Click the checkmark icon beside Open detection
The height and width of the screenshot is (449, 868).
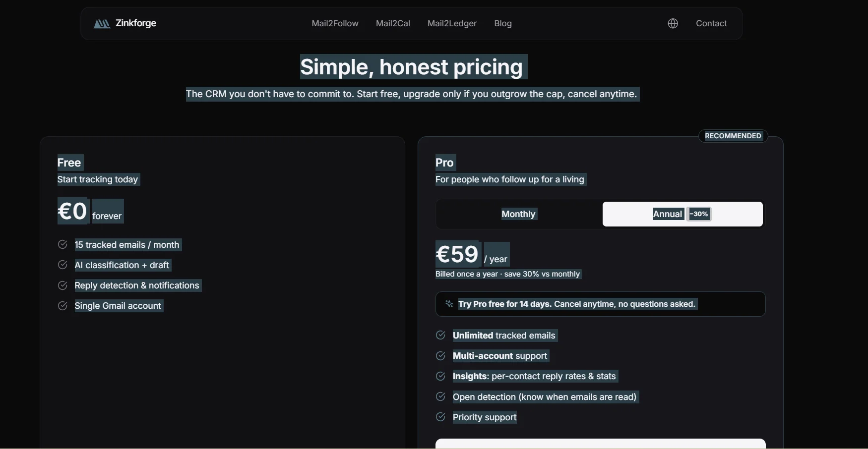click(x=440, y=396)
